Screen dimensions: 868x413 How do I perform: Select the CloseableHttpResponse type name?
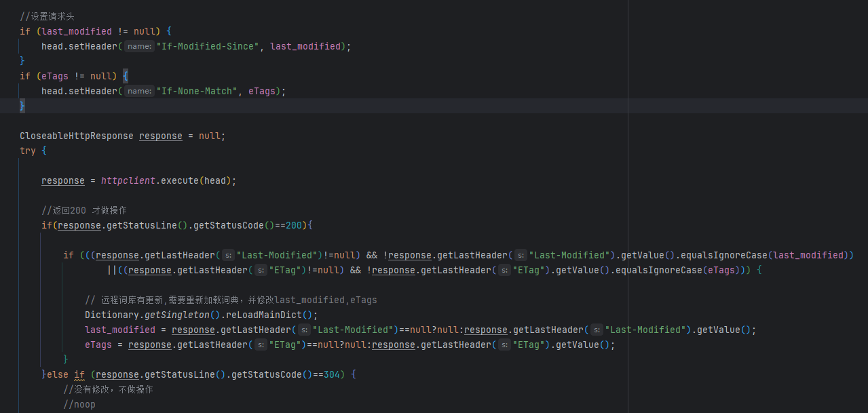click(x=76, y=136)
